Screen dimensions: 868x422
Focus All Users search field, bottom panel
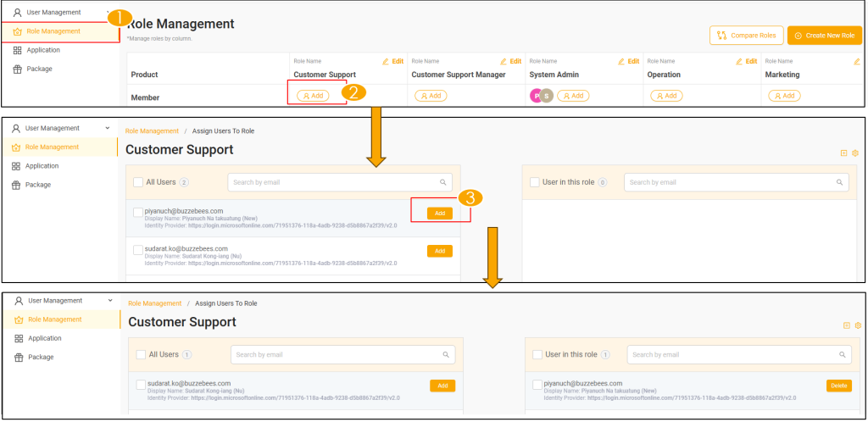coord(342,354)
